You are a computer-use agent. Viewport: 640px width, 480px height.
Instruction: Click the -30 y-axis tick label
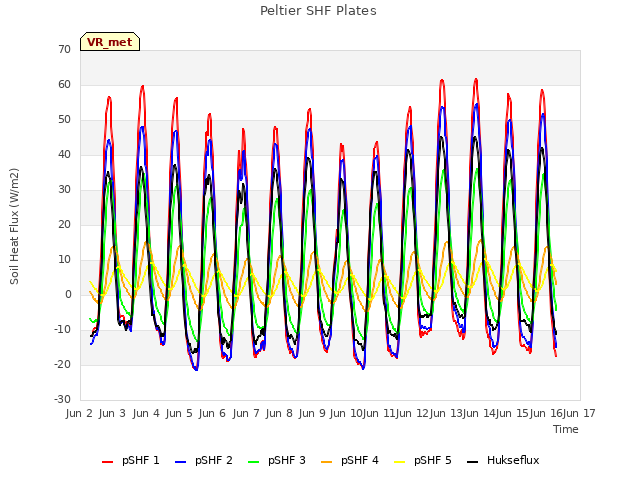click(62, 399)
